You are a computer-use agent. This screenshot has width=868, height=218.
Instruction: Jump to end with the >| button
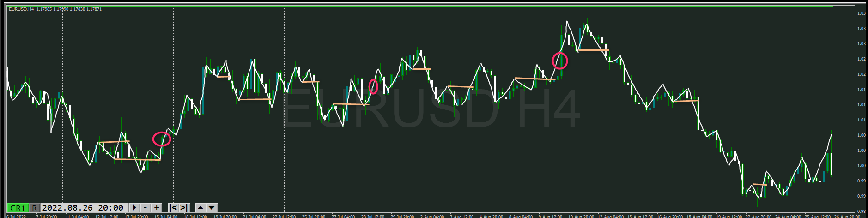point(184,208)
